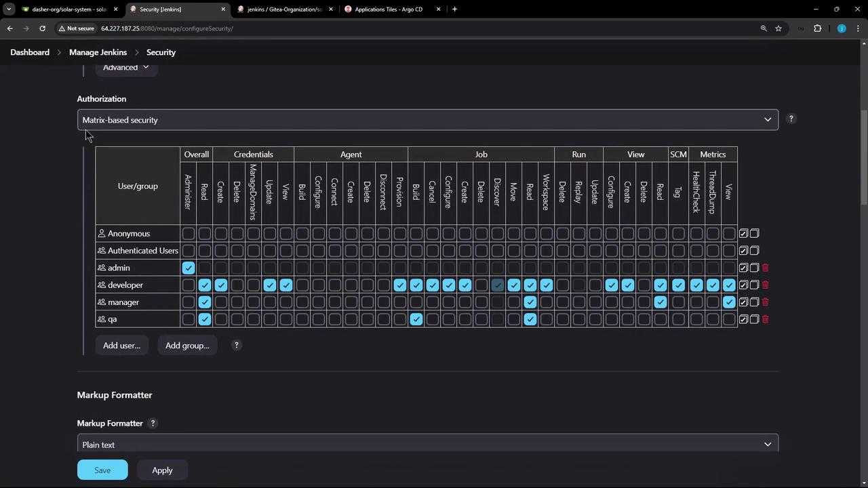The image size is (868, 488).
Task: Click help icon next to Add group
Action: (236, 346)
